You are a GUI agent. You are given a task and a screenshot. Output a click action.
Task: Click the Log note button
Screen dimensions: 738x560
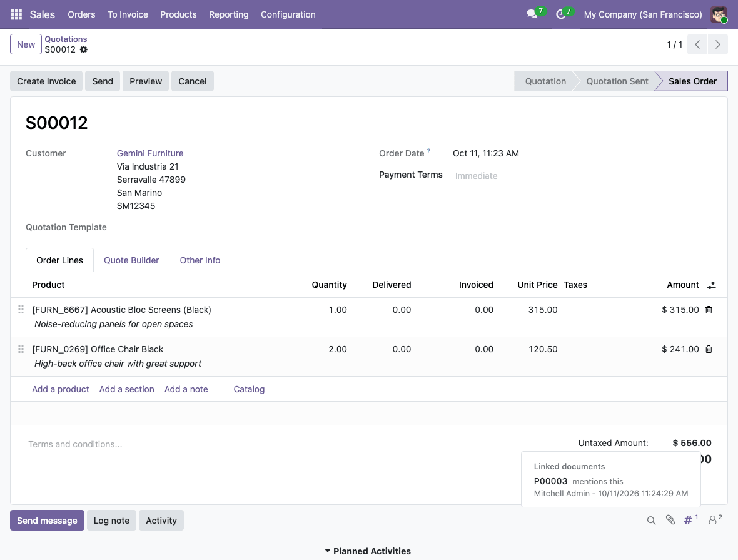111,521
